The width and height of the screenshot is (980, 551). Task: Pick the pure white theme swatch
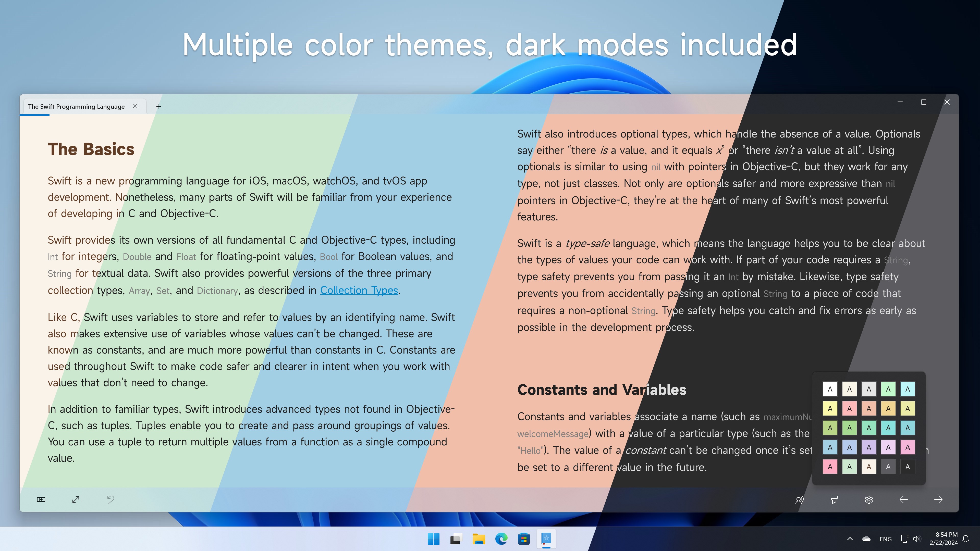pyautogui.click(x=830, y=389)
